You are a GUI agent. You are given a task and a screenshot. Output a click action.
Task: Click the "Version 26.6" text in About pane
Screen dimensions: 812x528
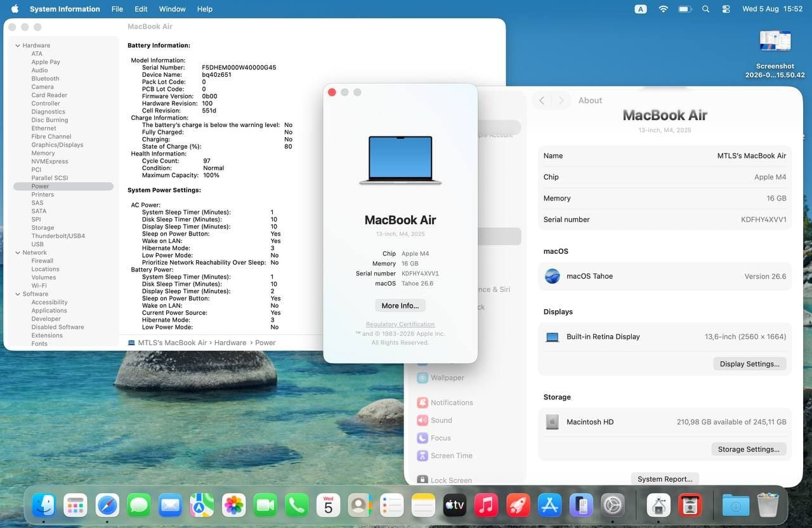pyautogui.click(x=765, y=276)
